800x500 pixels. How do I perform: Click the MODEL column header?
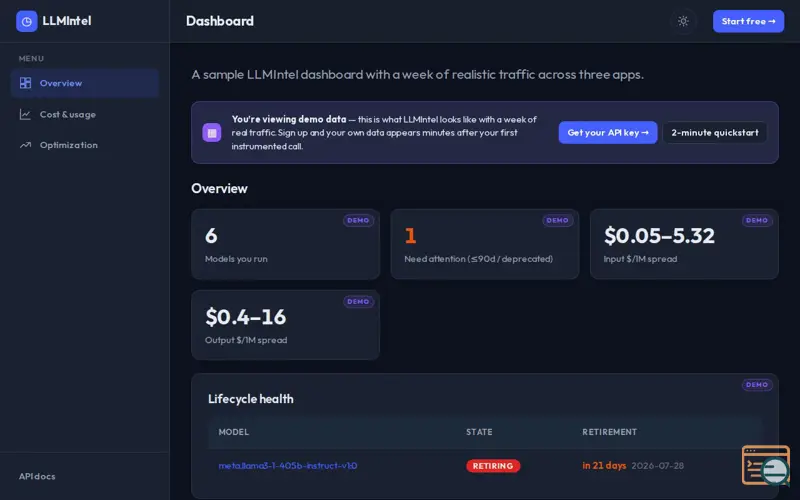point(234,432)
